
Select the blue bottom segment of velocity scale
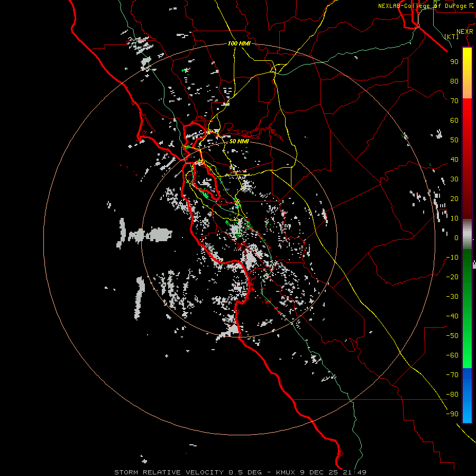[467, 396]
